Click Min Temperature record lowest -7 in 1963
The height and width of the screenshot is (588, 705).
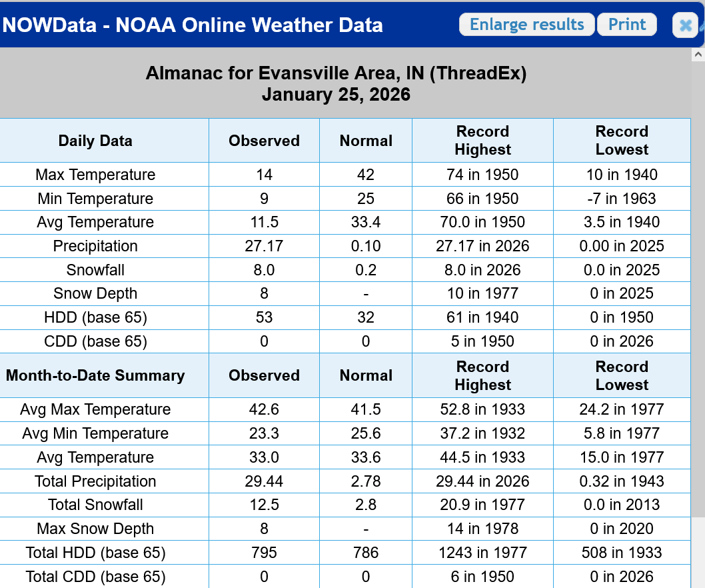[622, 199]
